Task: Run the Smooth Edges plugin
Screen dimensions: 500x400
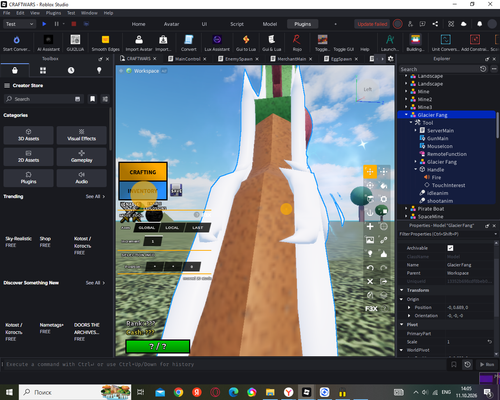Action: (105, 43)
